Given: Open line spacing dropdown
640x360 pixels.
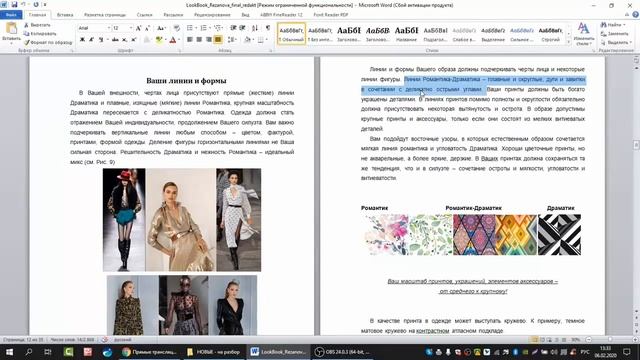Looking at the screenshot, I should point(232,40).
